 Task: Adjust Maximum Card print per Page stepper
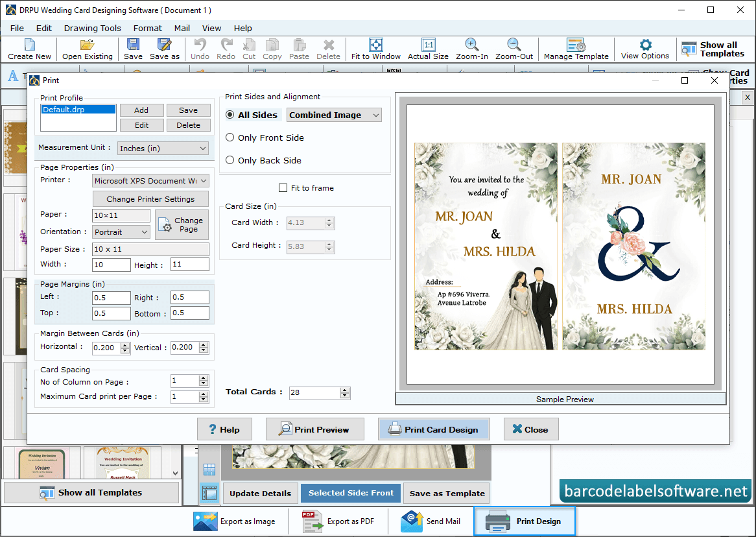pyautogui.click(x=204, y=397)
